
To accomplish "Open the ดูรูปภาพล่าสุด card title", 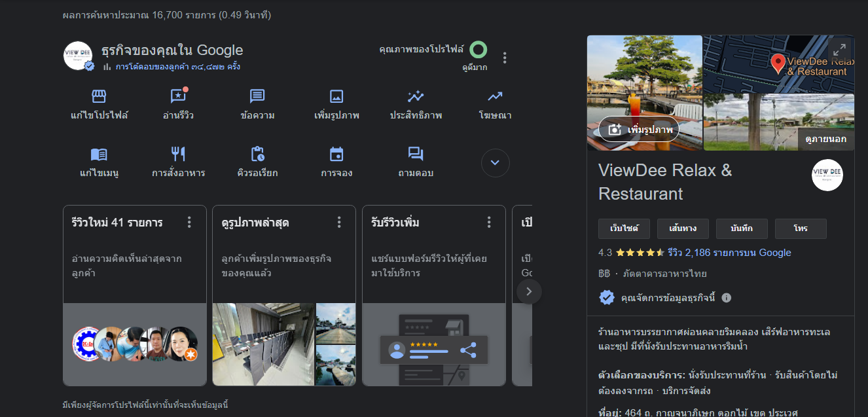I will click(255, 223).
